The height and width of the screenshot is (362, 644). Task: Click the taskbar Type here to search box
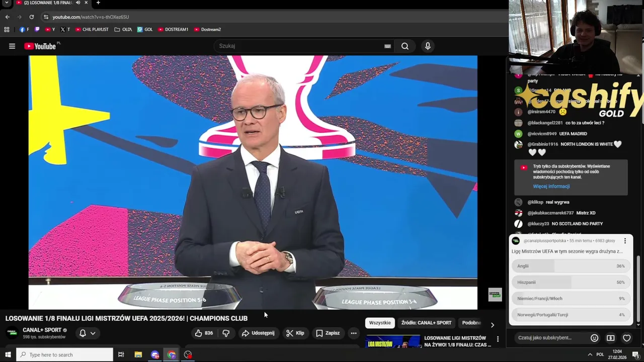point(64,354)
